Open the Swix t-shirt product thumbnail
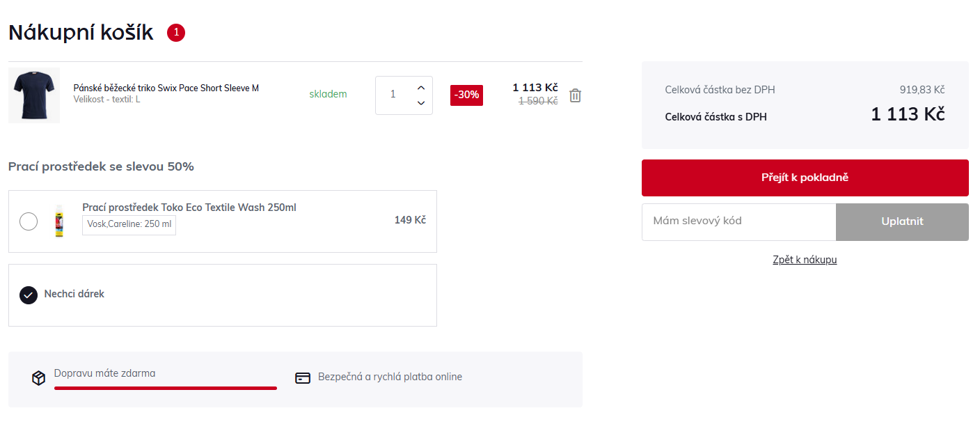The image size is (980, 422). point(34,95)
